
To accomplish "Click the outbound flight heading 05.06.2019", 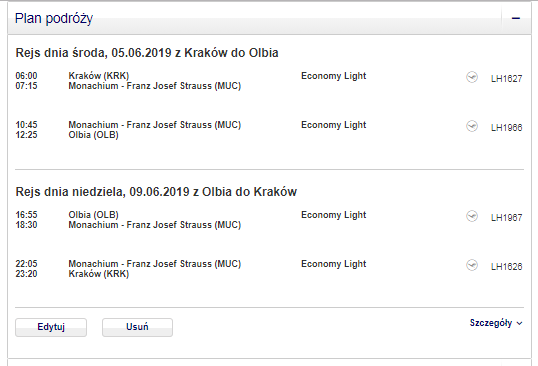I will pos(147,53).
